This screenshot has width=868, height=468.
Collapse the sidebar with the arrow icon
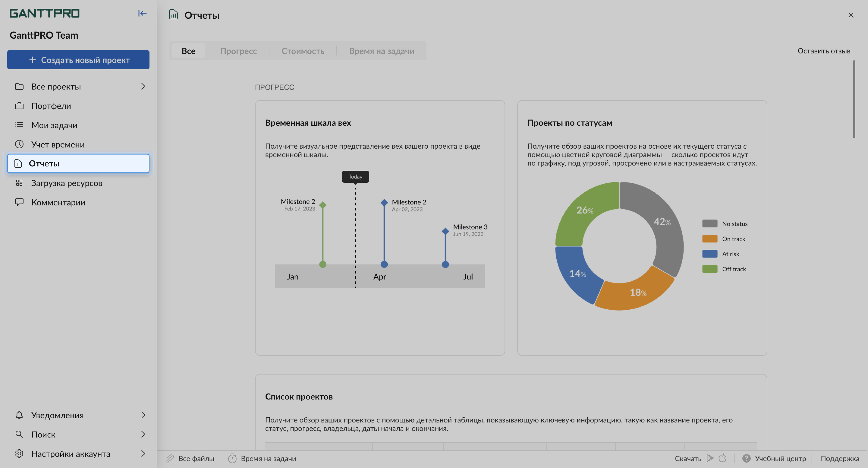click(142, 13)
